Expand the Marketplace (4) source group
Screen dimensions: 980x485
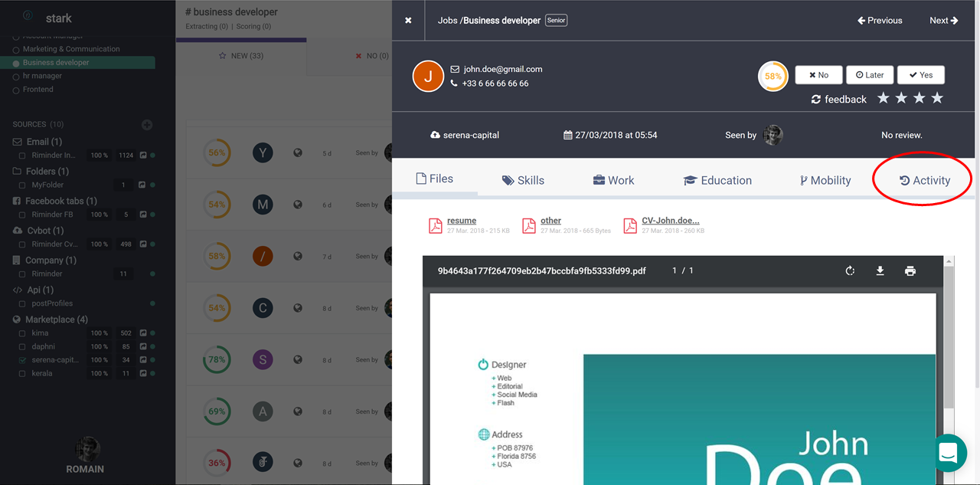51,320
